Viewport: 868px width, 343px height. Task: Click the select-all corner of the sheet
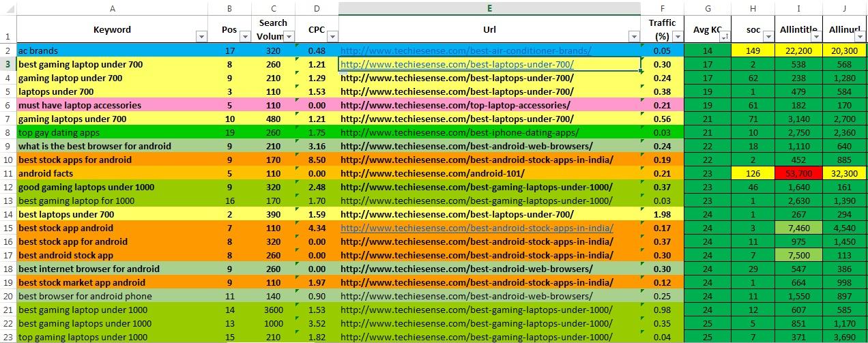click(8, 8)
